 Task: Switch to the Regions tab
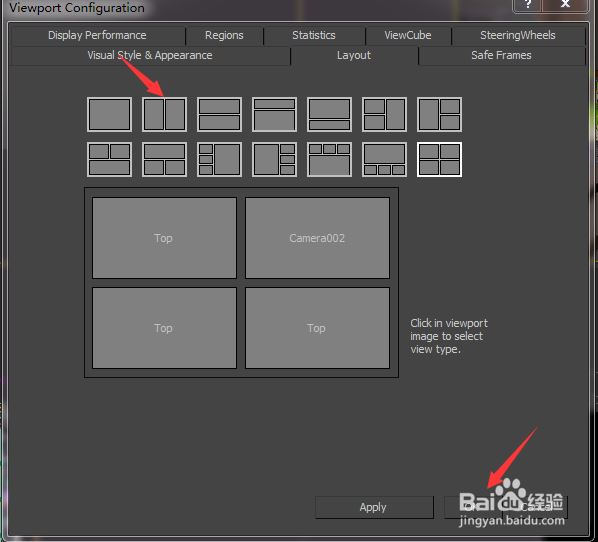point(224,35)
